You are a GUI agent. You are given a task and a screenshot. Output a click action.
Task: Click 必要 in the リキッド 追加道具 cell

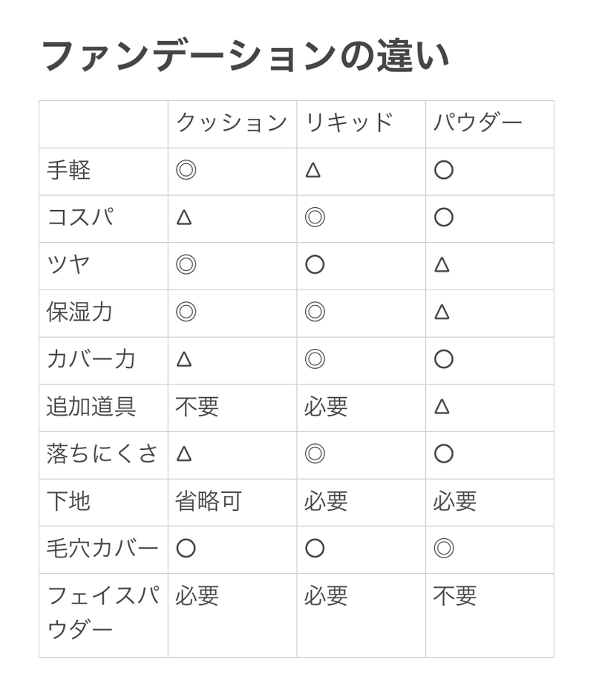[x=326, y=406]
